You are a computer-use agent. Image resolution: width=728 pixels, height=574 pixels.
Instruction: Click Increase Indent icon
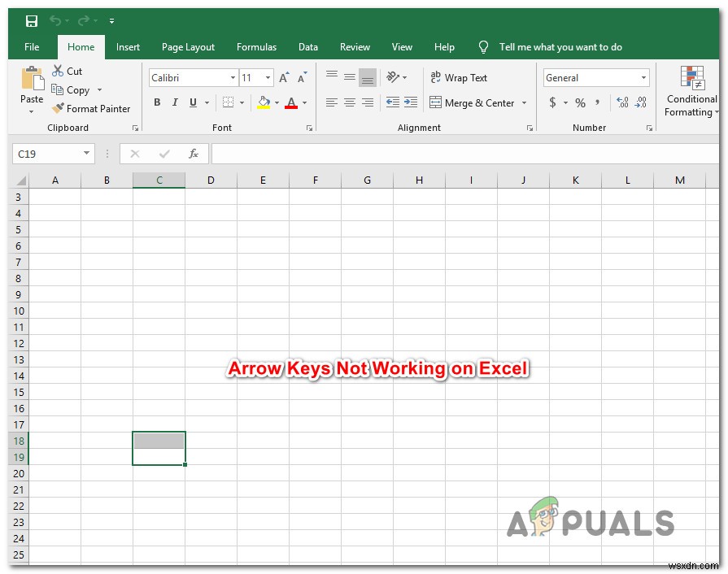tap(411, 102)
